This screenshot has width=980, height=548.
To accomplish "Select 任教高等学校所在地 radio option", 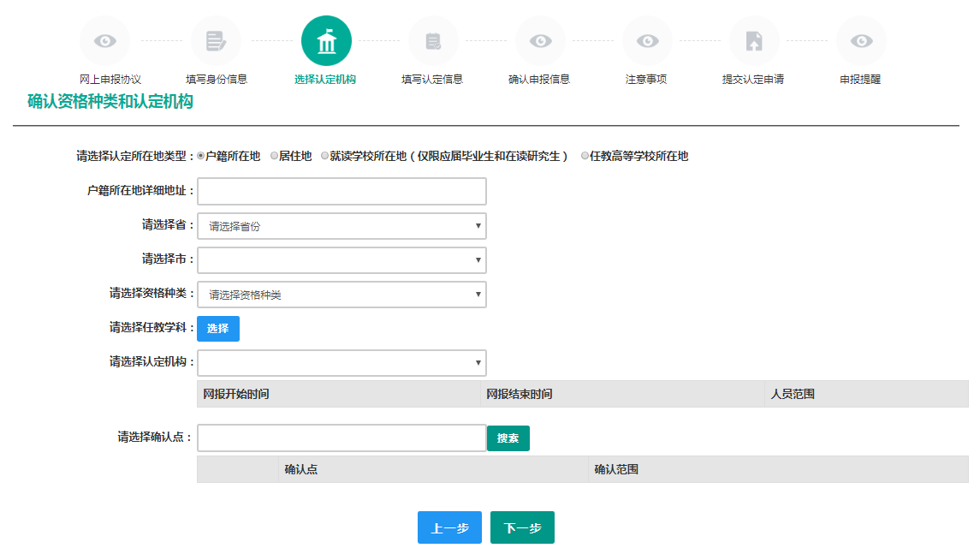I will tap(585, 156).
